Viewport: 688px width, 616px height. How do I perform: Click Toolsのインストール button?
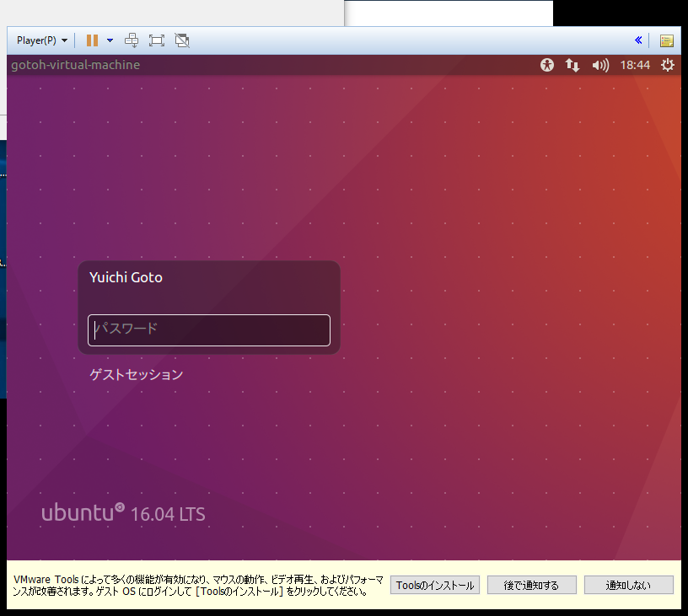tap(435, 586)
